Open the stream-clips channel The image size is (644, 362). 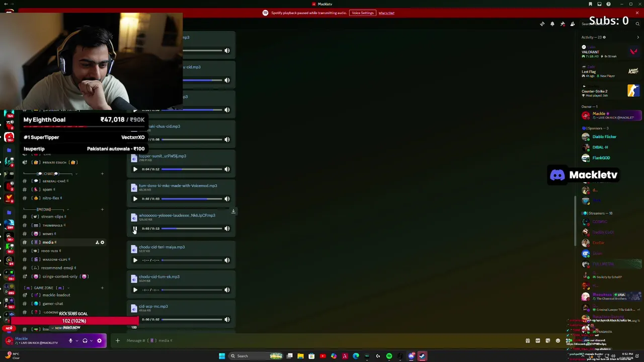(x=63, y=217)
